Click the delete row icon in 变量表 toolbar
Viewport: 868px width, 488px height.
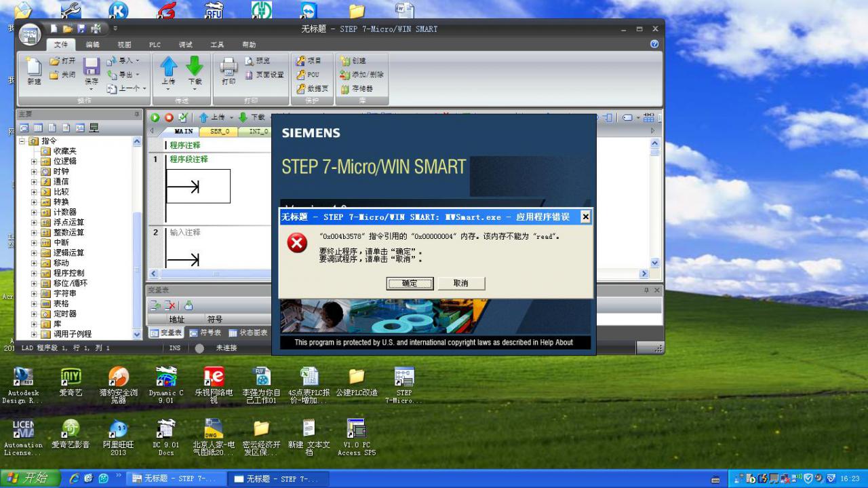(170, 305)
